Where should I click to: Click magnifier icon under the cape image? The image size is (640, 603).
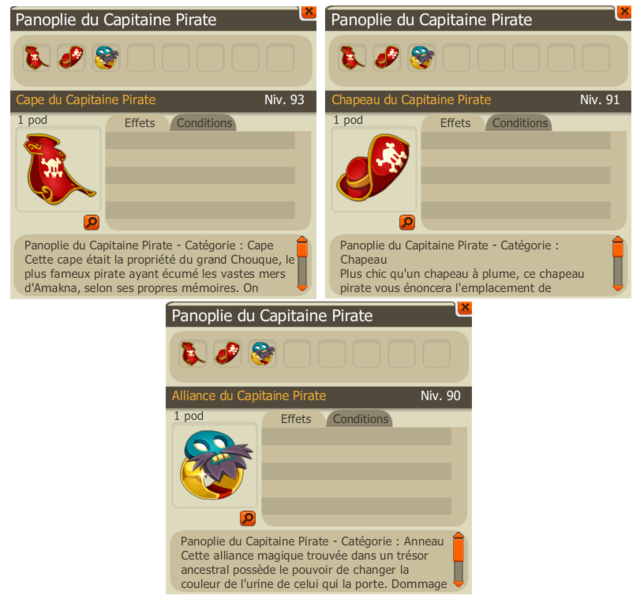click(91, 223)
